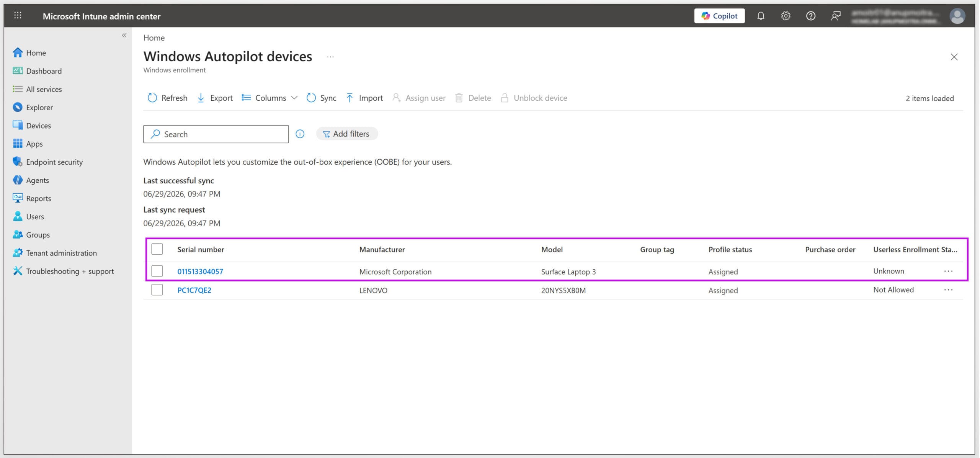
Task: Open Explorer in the sidebar
Action: coord(39,108)
